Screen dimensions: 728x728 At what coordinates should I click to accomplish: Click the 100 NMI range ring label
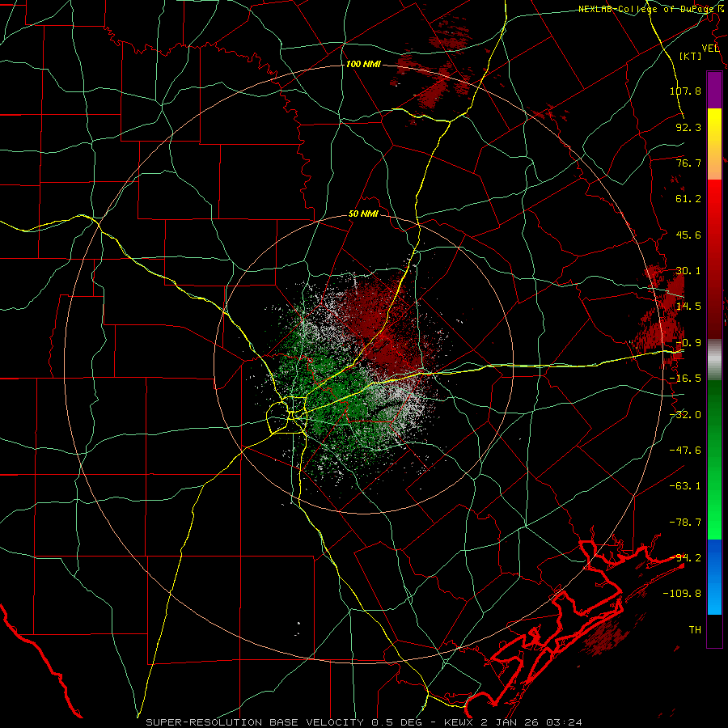(x=363, y=64)
